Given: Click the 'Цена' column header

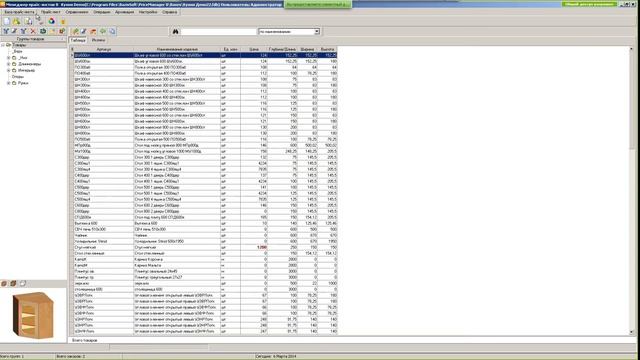Looking at the screenshot, I should click(254, 49).
